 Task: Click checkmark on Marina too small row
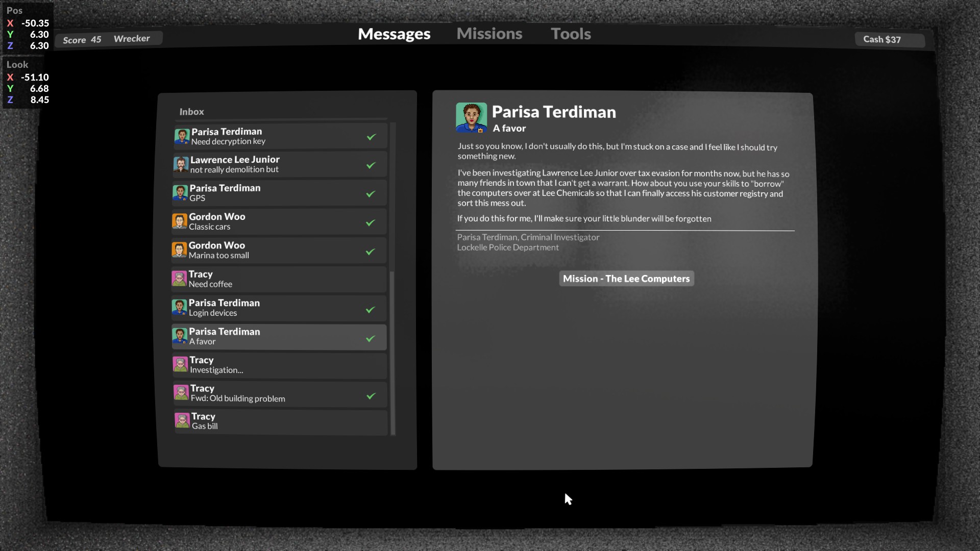[x=371, y=252]
